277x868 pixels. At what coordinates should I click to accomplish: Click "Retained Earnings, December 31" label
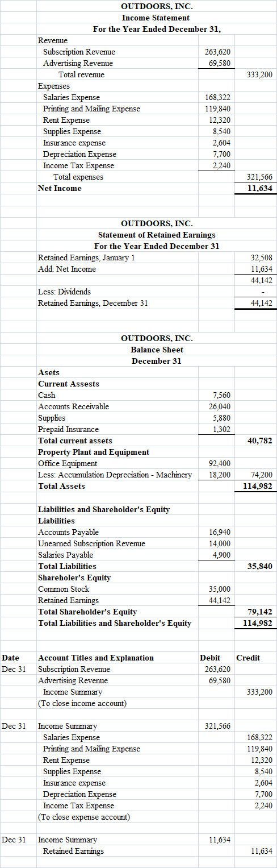(93, 303)
